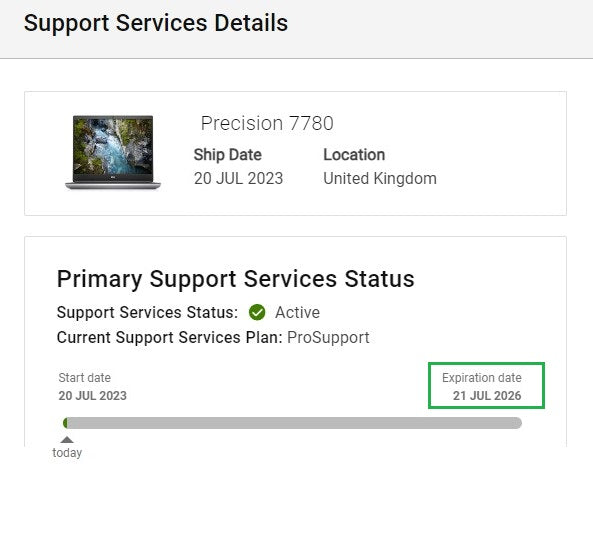Click the support period progress bar
Viewport: 593px width, 559px height.
292,423
